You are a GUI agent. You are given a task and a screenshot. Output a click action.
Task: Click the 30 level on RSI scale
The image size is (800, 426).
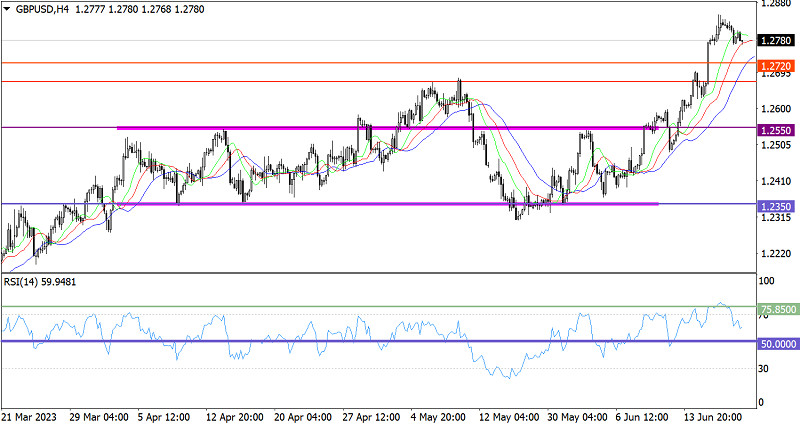pos(765,369)
